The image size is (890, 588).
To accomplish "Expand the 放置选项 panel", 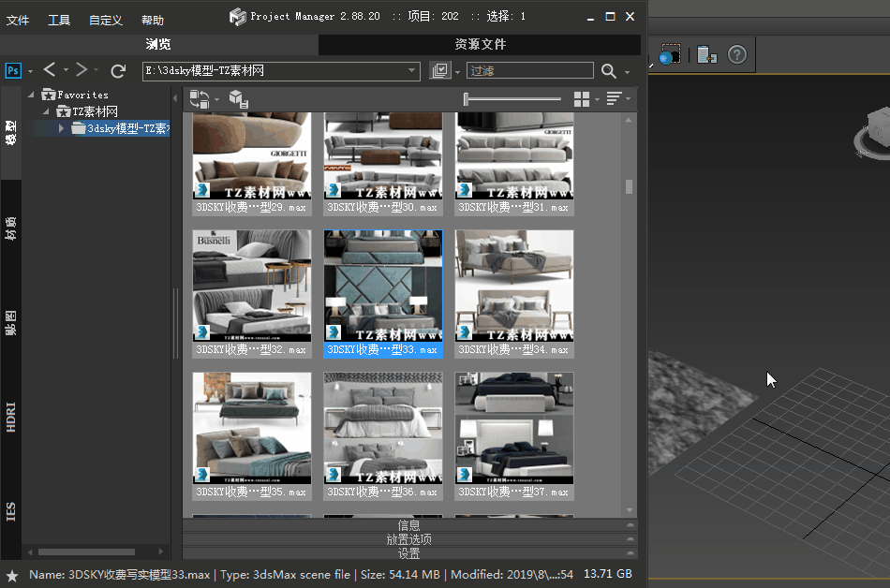I will click(x=409, y=539).
